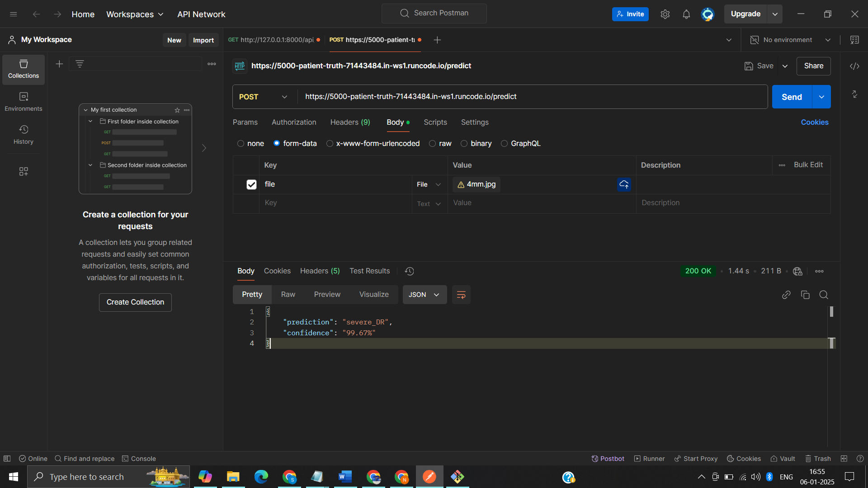The width and height of the screenshot is (868, 488).
Task: Open Trash in the status bar
Action: [x=818, y=459]
